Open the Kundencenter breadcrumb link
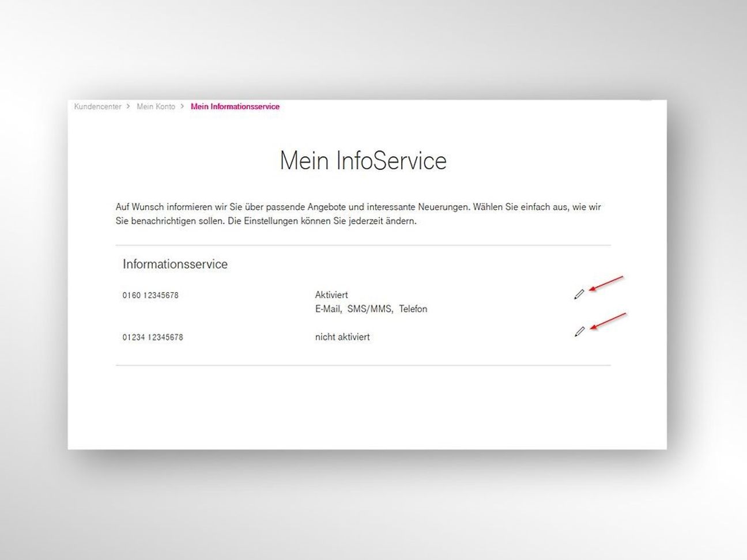This screenshot has height=560, width=747. 97,107
